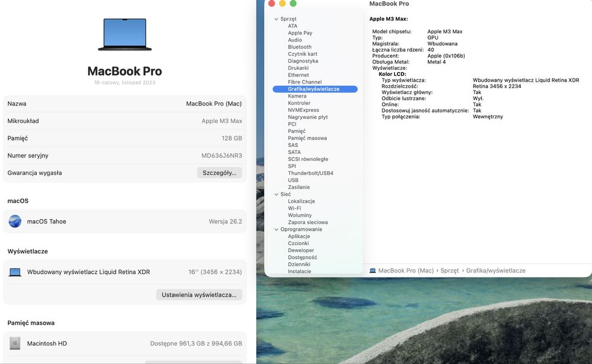Collapse the Sieć section

276,194
